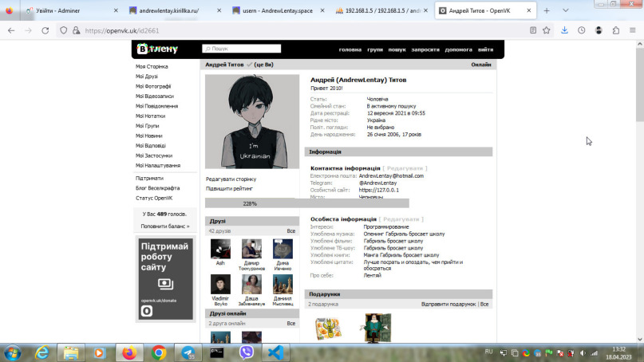Bookmark this page with the star icon
Image resolution: width=644 pixels, height=362 pixels.
click(x=547, y=30)
